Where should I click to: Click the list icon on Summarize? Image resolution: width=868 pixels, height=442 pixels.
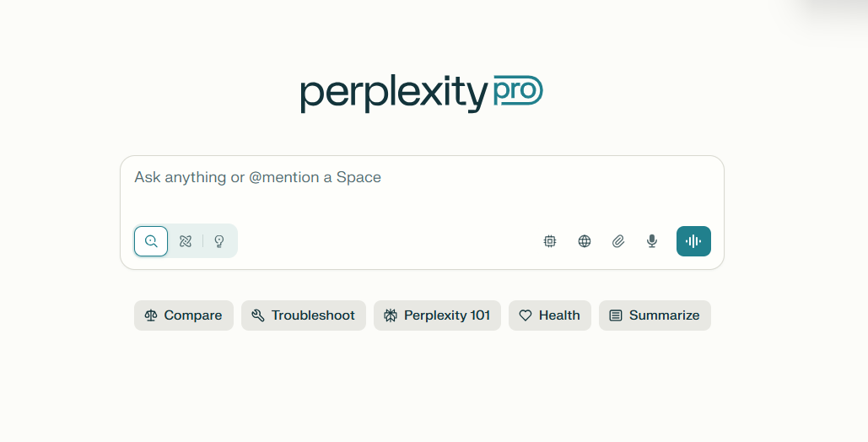coord(616,315)
